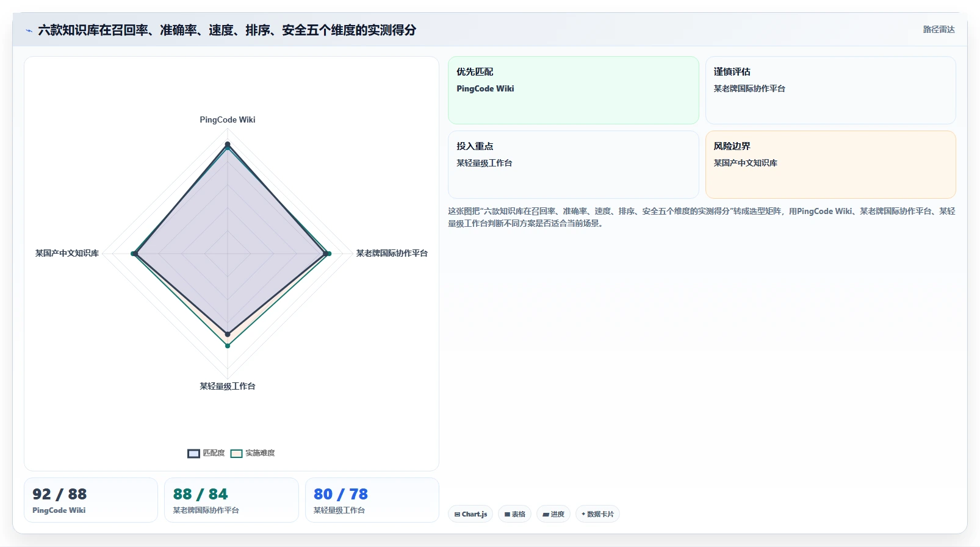Open the 投入重点 card

coord(573,165)
